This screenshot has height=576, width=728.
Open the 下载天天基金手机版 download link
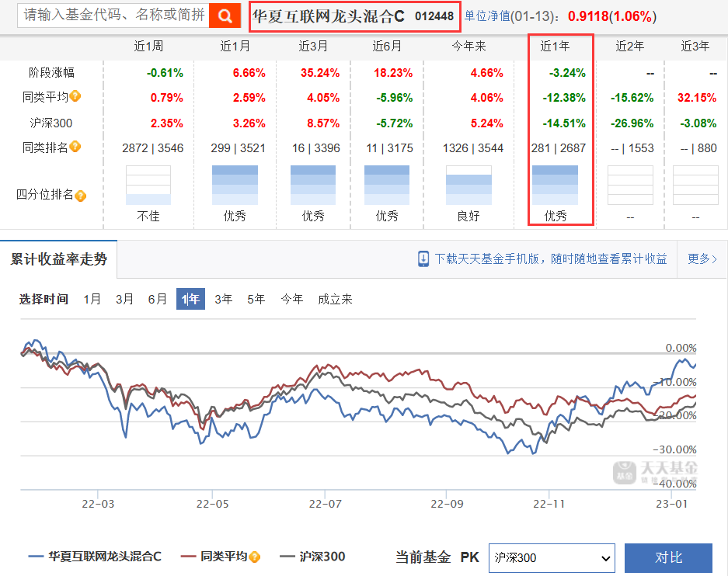pyautogui.click(x=551, y=259)
